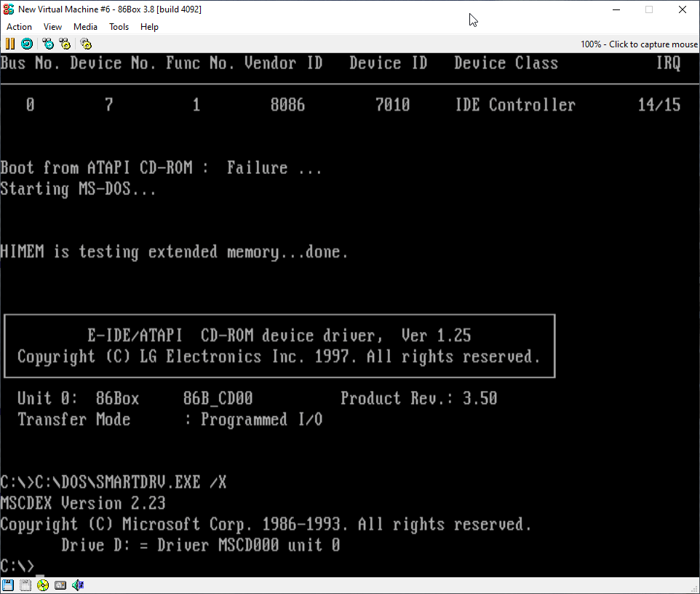The width and height of the screenshot is (700, 594).
Task: Close the 86Box virtual machine window
Action: pyautogui.click(x=683, y=9)
